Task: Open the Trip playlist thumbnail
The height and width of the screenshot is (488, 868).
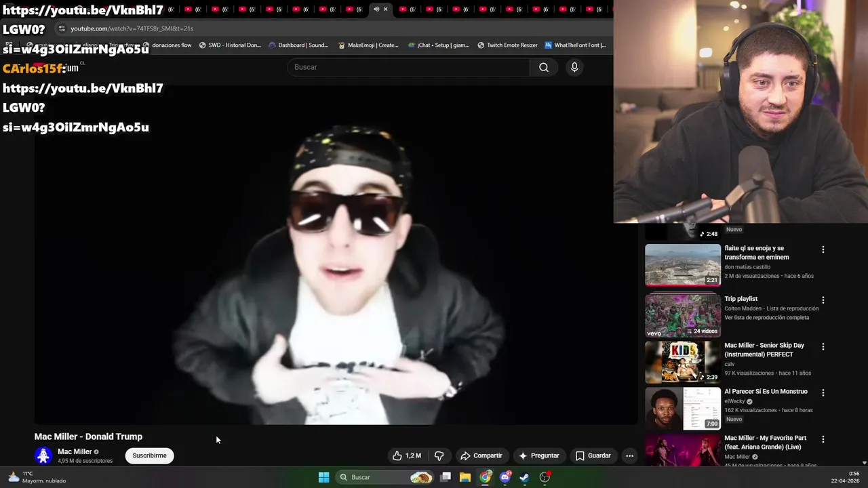Action: [682, 315]
